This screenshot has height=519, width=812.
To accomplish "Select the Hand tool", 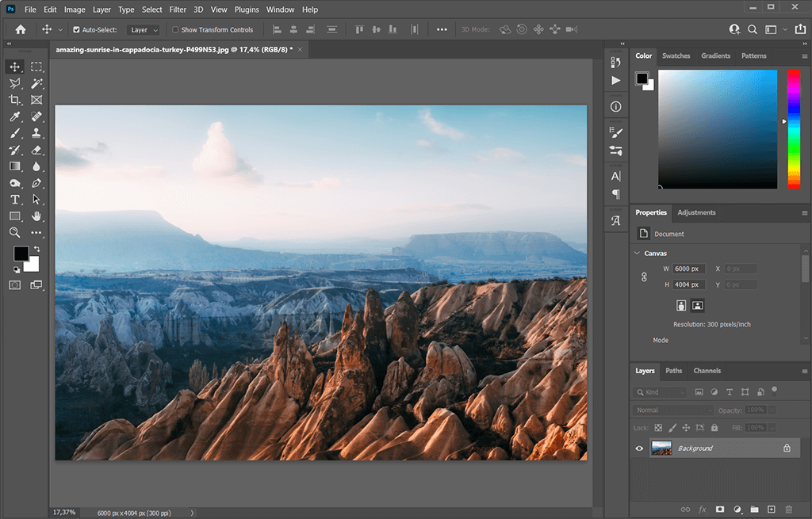I will (36, 216).
